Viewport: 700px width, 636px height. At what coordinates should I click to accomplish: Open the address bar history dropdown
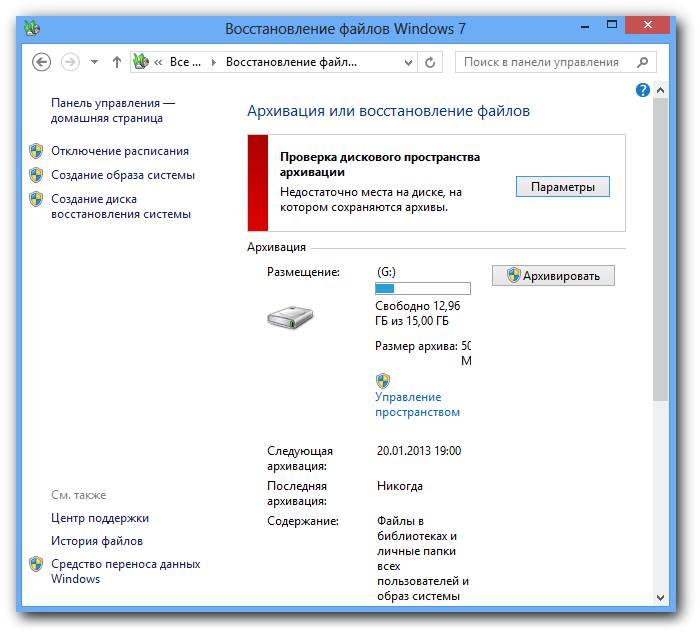408,62
